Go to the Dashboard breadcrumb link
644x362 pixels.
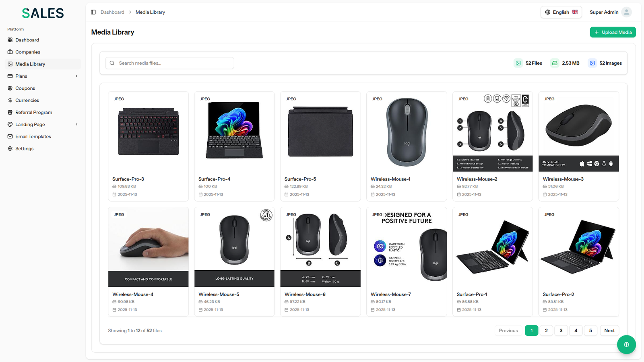point(112,12)
